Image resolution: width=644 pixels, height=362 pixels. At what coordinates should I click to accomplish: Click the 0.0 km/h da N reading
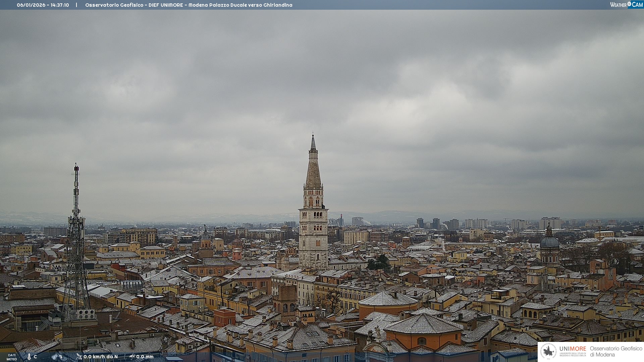(101, 357)
